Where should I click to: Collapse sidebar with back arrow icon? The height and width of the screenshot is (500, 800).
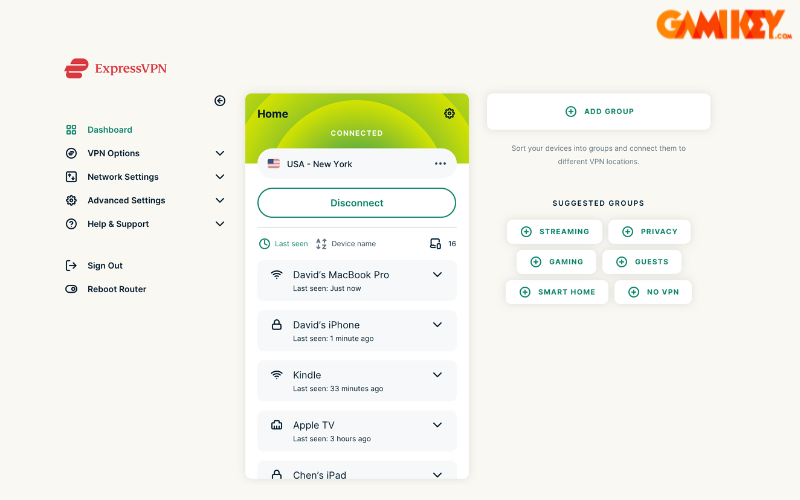click(220, 101)
